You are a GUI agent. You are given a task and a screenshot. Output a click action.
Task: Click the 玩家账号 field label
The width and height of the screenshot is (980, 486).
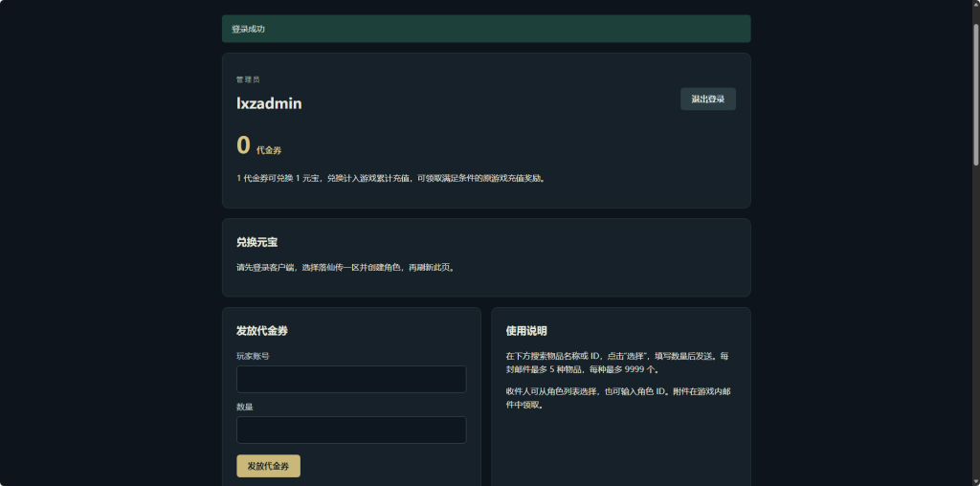(x=253, y=356)
